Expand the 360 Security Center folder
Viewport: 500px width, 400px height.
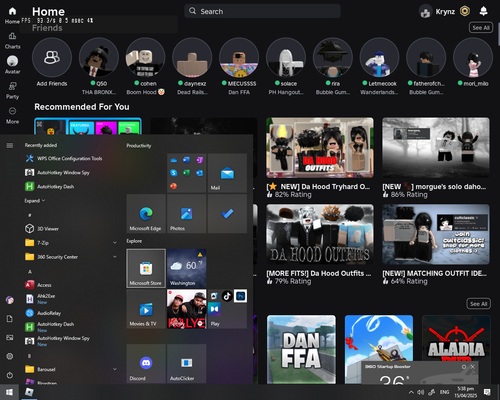pos(70,257)
